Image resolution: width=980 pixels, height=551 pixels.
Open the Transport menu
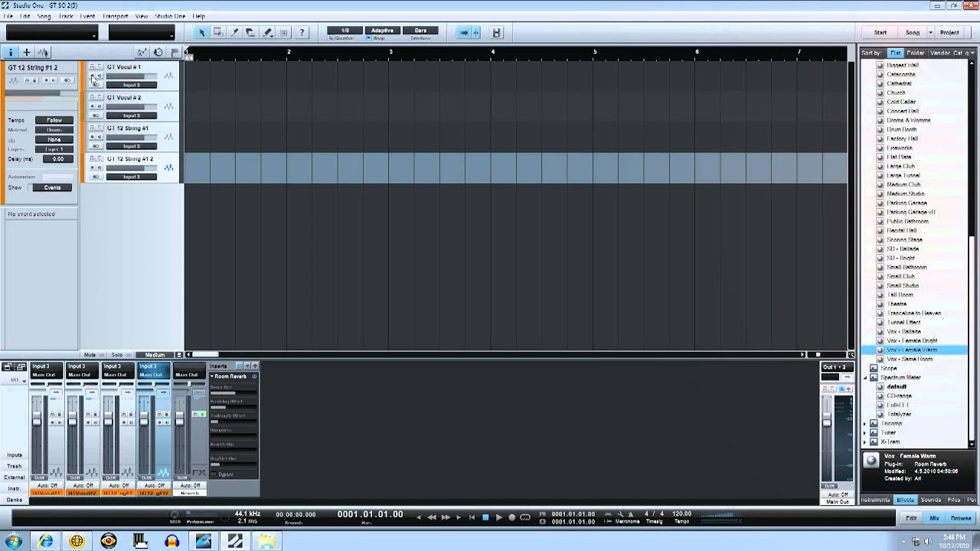pyautogui.click(x=115, y=16)
